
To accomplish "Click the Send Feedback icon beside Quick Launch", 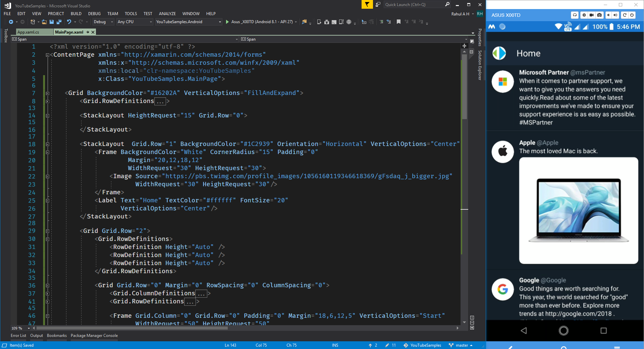I will 378,4.
